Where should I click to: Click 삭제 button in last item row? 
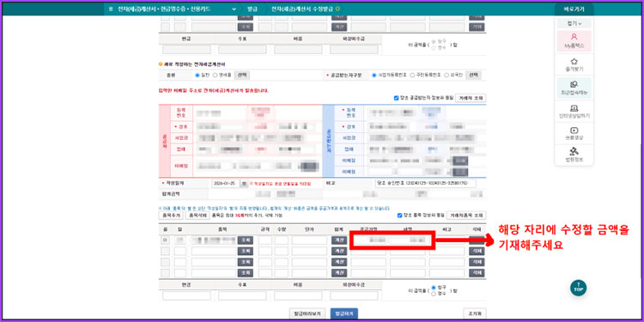pos(477,273)
